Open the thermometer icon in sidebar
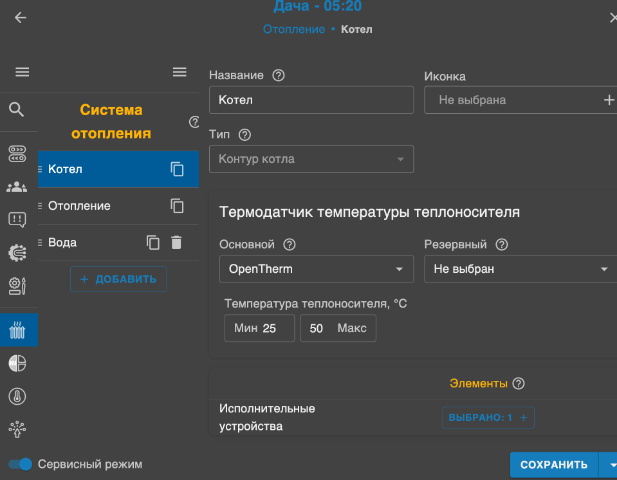The image size is (617, 480). [17, 395]
